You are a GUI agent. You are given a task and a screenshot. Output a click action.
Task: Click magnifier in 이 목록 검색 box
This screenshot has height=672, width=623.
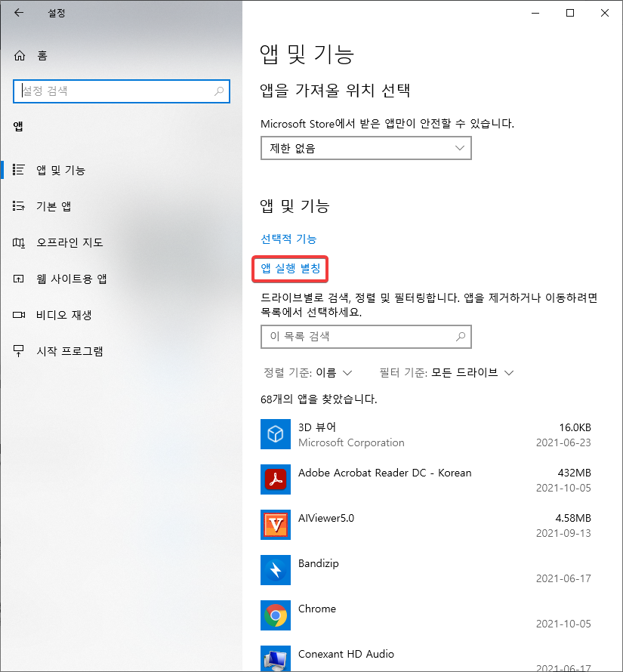pos(461,337)
